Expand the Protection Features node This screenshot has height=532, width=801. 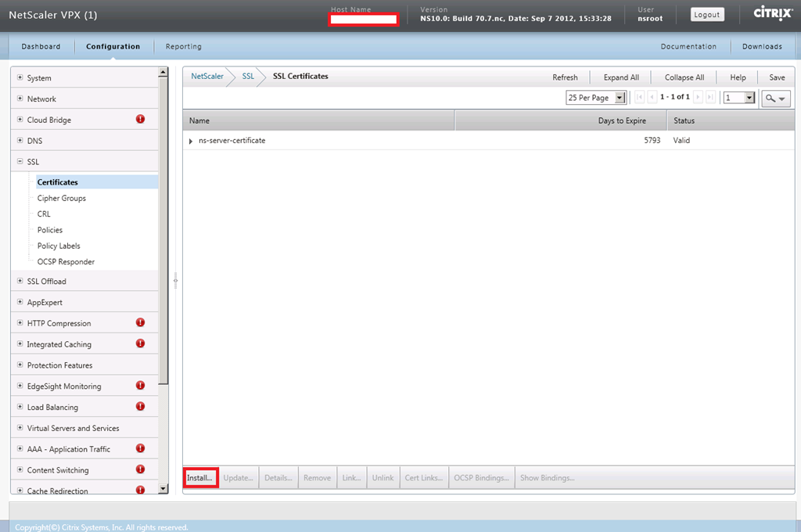(20, 365)
